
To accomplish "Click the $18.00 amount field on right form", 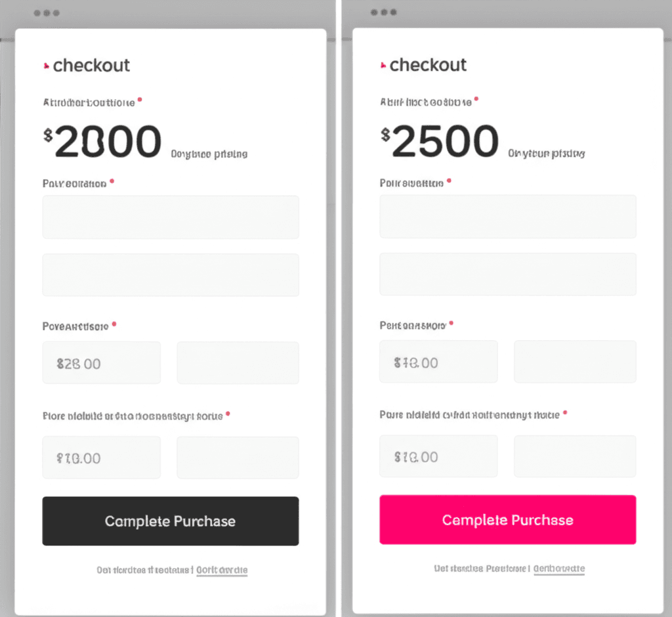I will (438, 362).
